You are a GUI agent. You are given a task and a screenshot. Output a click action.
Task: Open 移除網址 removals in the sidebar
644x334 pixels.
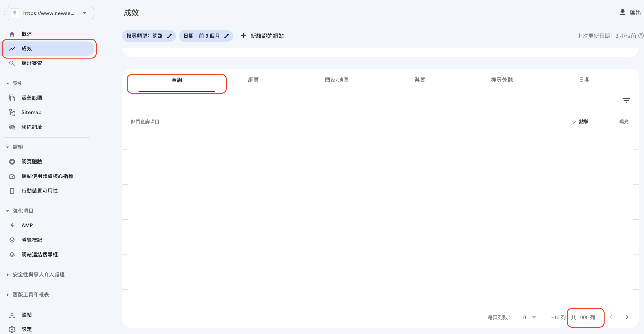point(31,127)
